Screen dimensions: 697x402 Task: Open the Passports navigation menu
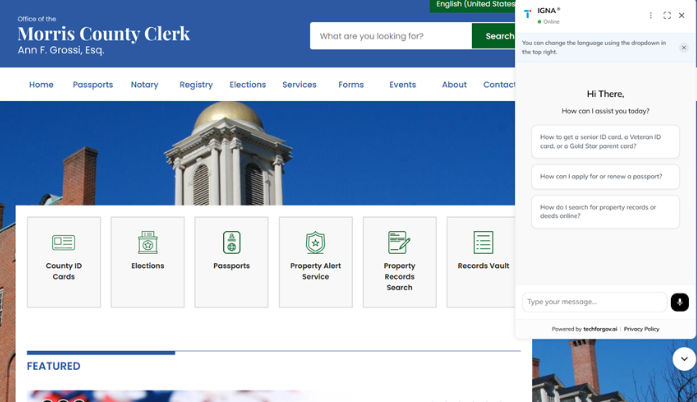pyautogui.click(x=93, y=84)
